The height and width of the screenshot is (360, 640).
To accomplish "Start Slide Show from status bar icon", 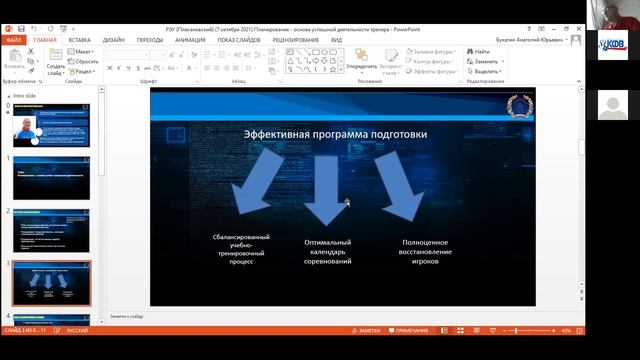I will [x=493, y=331].
